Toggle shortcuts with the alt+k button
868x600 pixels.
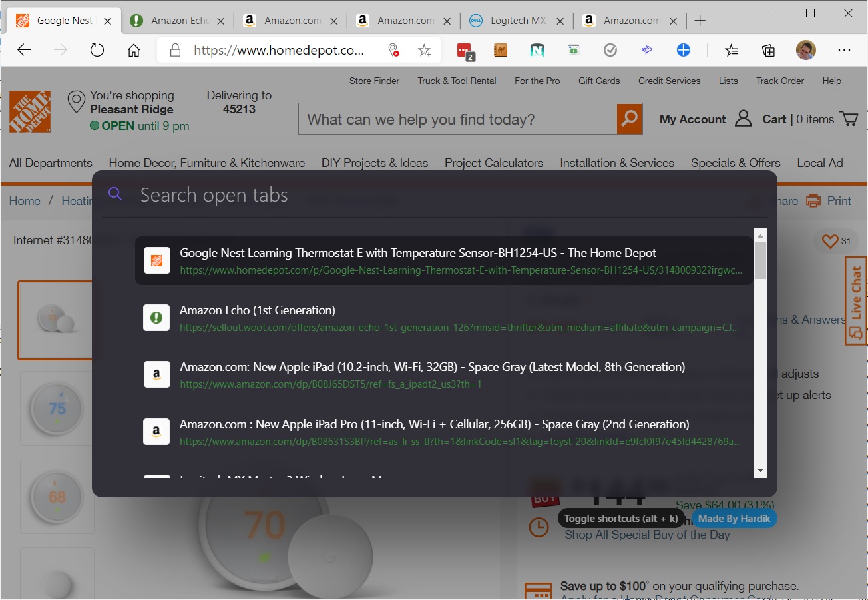coord(620,519)
